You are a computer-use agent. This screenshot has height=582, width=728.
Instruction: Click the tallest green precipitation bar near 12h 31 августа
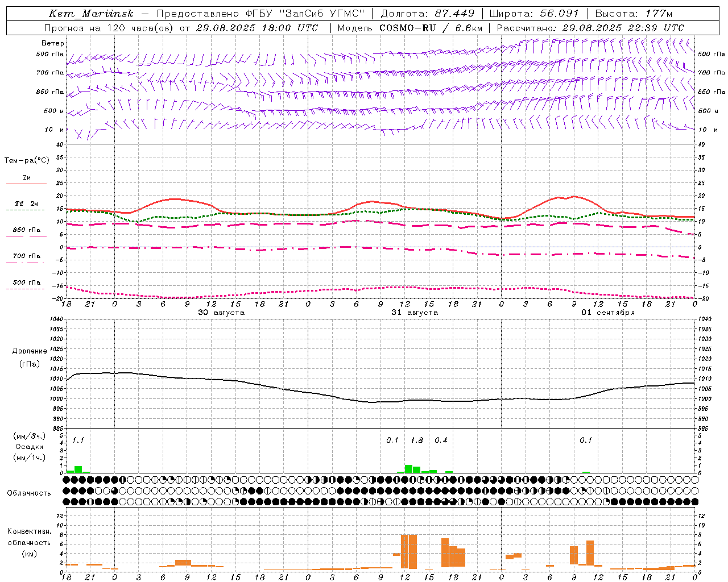coord(408,469)
